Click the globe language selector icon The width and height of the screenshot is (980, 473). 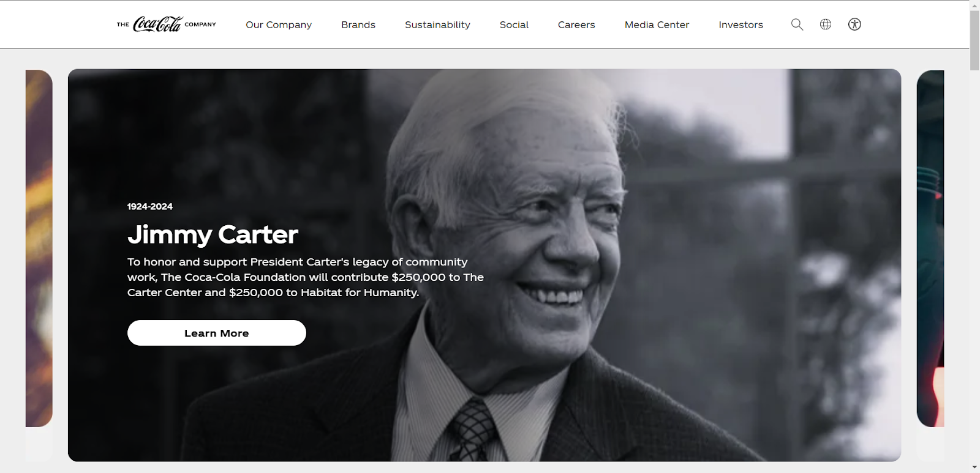826,24
